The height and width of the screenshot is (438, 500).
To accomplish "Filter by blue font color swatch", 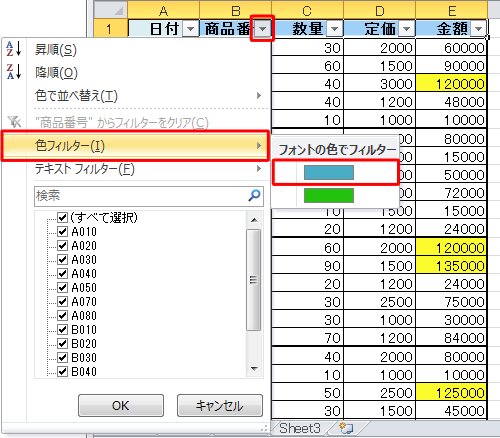I will click(329, 173).
